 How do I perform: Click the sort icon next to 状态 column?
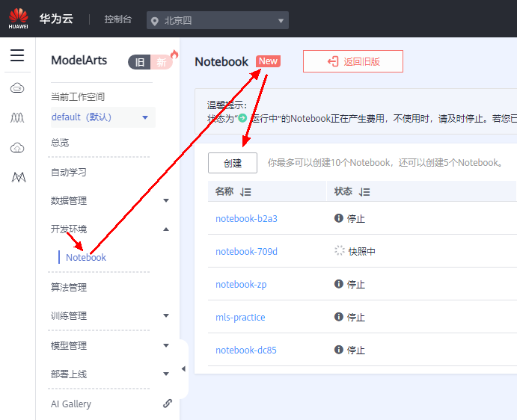tap(364, 192)
